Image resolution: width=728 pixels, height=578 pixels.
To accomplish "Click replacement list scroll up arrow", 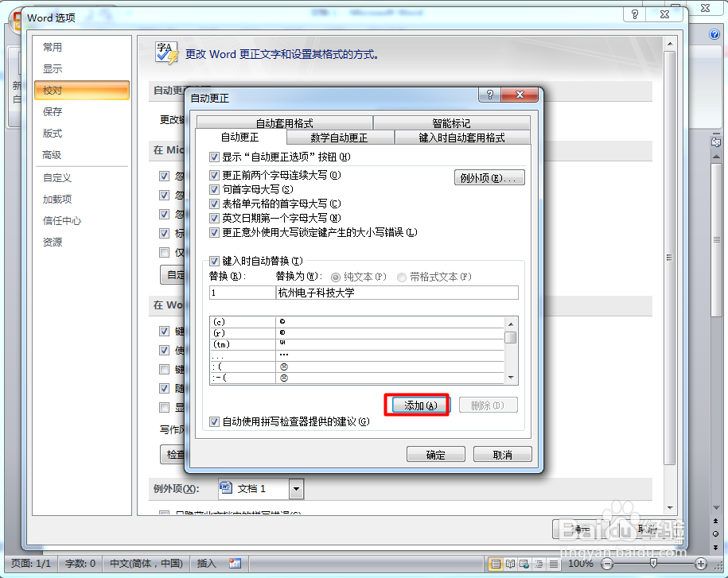I will (511, 324).
